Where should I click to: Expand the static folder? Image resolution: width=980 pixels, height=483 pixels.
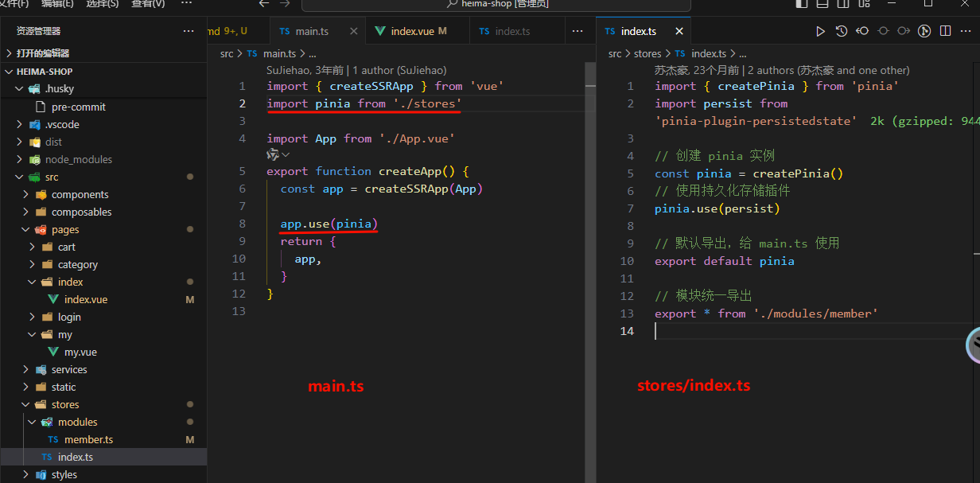[x=103, y=387]
